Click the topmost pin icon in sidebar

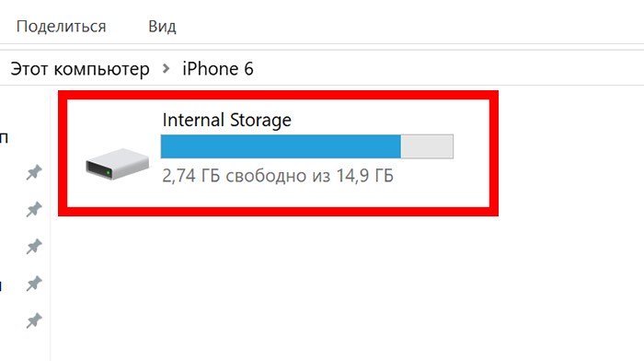pyautogui.click(x=34, y=172)
